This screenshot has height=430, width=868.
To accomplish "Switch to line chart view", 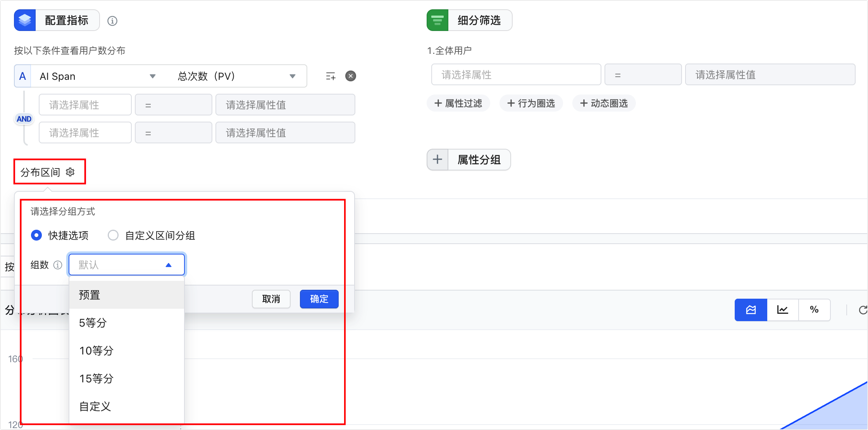I will click(x=783, y=310).
